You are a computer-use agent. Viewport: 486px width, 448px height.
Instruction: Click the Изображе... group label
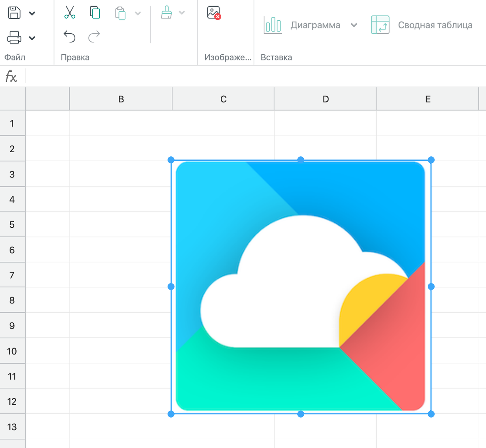click(x=228, y=57)
